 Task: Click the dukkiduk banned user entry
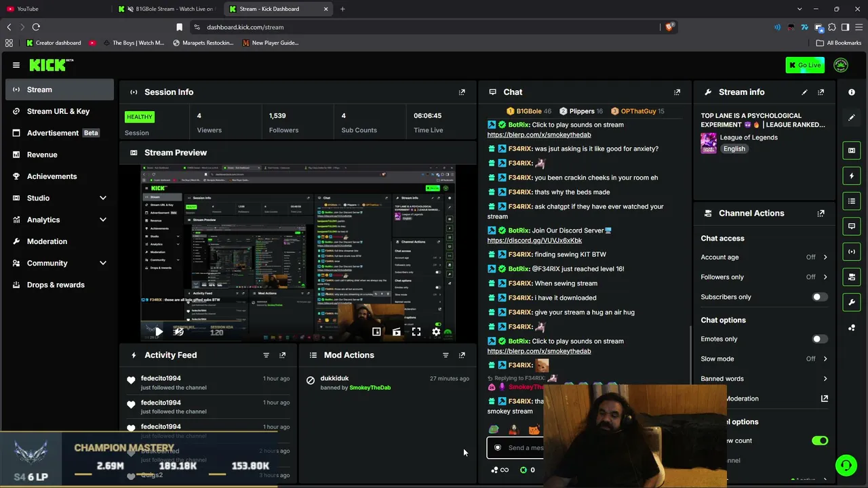(387, 383)
